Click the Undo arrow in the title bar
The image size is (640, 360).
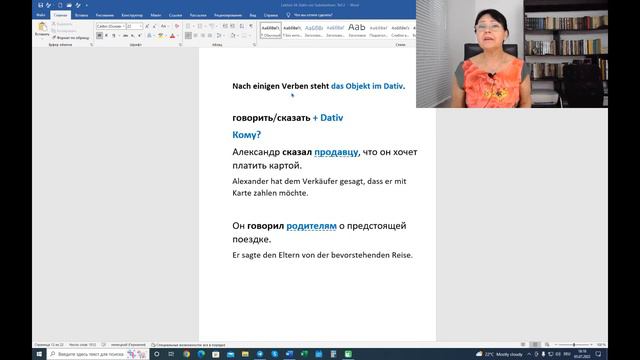coord(49,5)
